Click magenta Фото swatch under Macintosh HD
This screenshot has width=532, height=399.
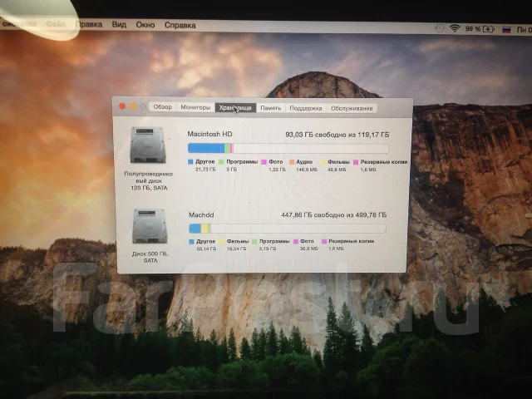coord(264,162)
